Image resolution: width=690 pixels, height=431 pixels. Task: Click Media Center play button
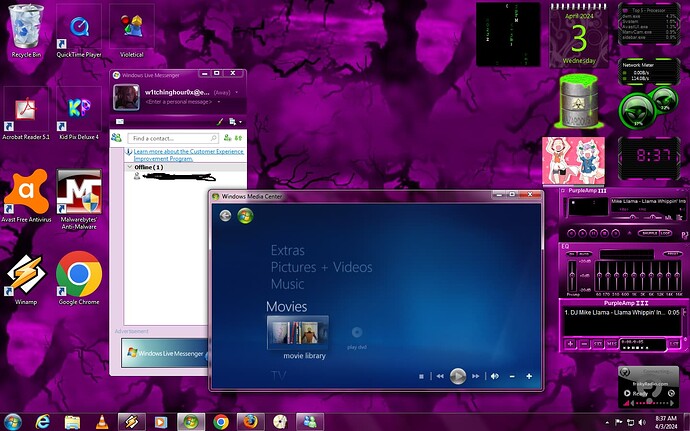click(x=458, y=376)
